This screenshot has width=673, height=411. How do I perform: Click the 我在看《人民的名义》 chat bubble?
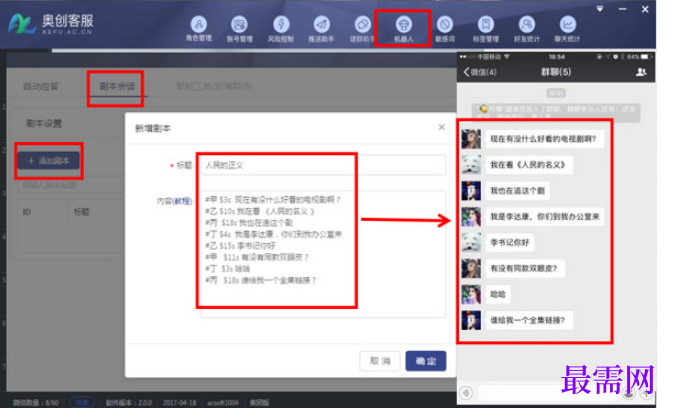click(x=528, y=165)
